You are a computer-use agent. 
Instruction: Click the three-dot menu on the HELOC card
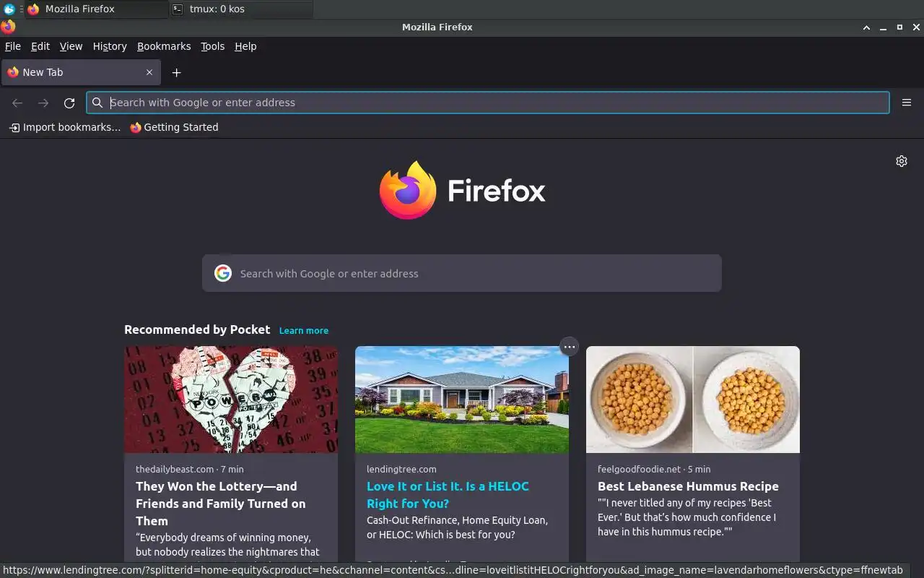click(570, 347)
